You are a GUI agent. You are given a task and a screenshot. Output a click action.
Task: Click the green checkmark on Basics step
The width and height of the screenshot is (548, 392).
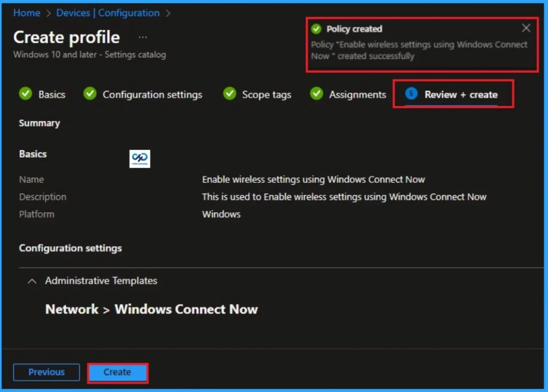click(25, 94)
